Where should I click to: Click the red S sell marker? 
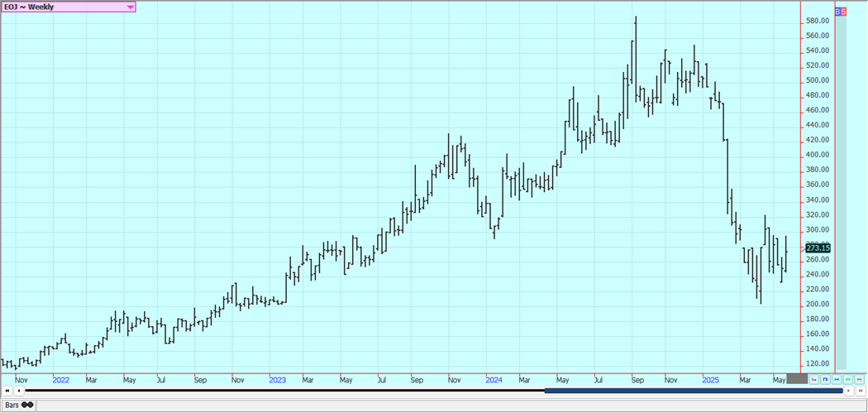[x=843, y=11]
